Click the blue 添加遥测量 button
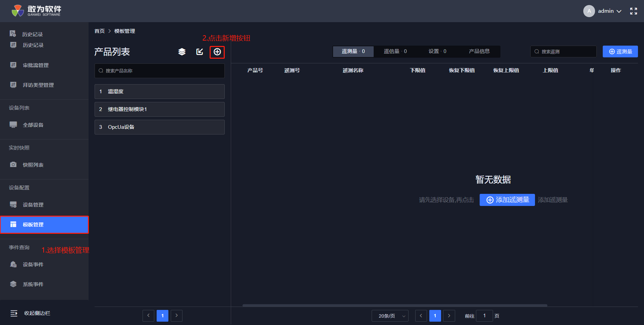The image size is (644, 325). click(x=507, y=200)
